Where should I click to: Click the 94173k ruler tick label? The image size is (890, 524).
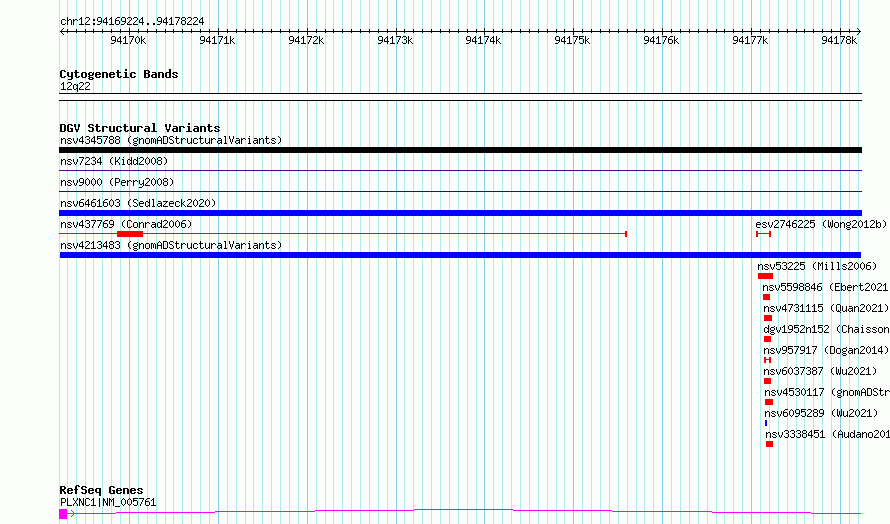click(396, 40)
